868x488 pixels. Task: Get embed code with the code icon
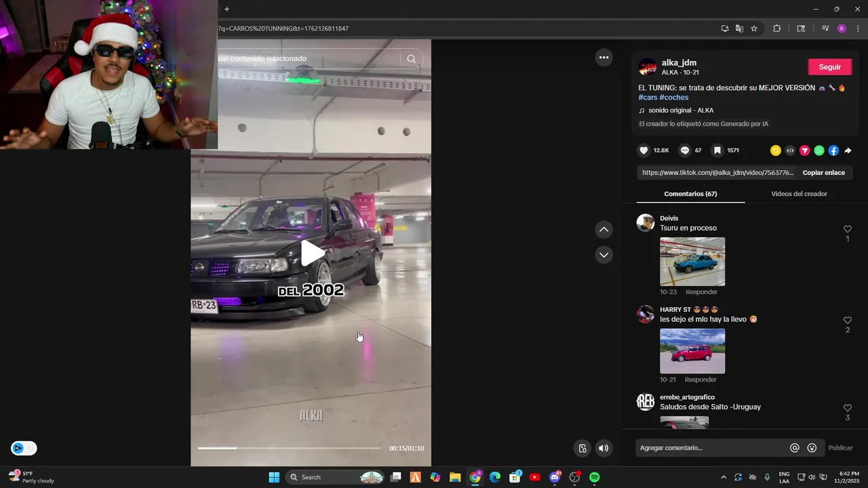pyautogui.click(x=790, y=150)
